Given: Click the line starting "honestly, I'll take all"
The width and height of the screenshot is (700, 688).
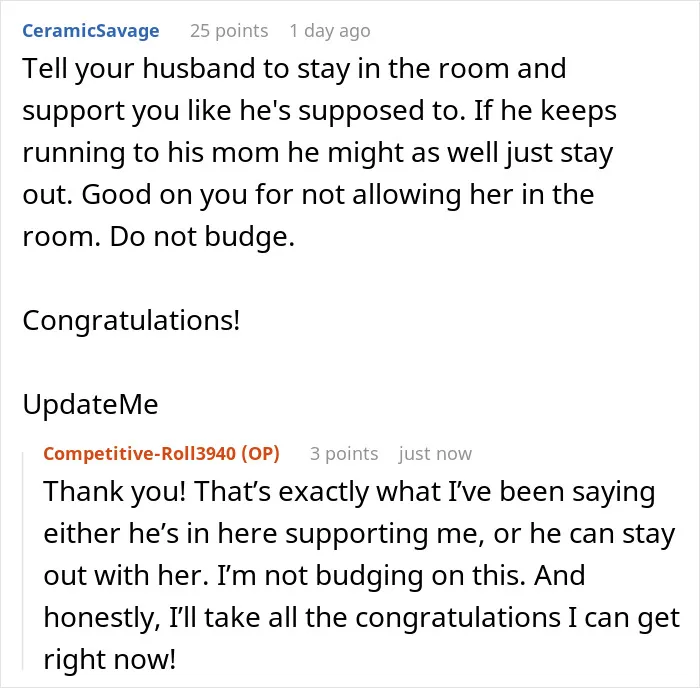Looking at the screenshot, I should [361, 618].
